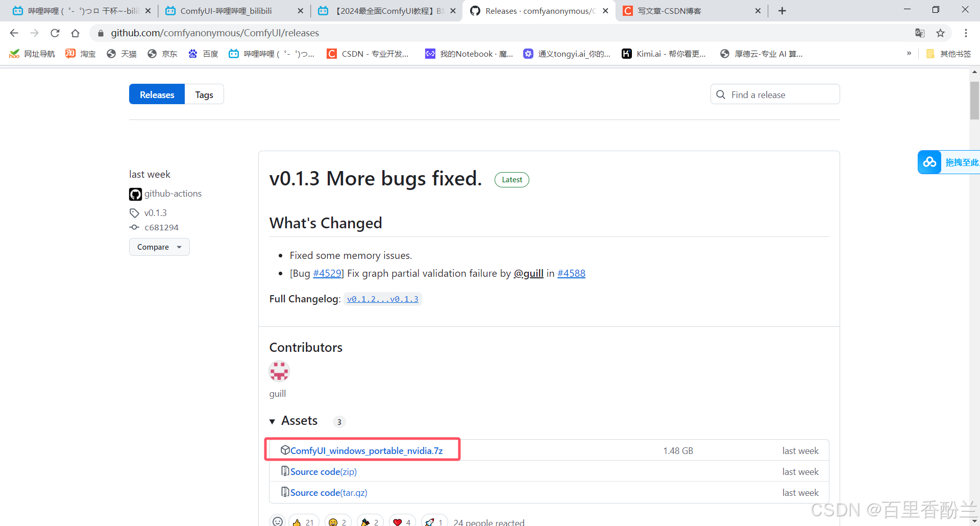
Task: Open the v0.1.3 More bugs fixed title
Action: coord(376,179)
